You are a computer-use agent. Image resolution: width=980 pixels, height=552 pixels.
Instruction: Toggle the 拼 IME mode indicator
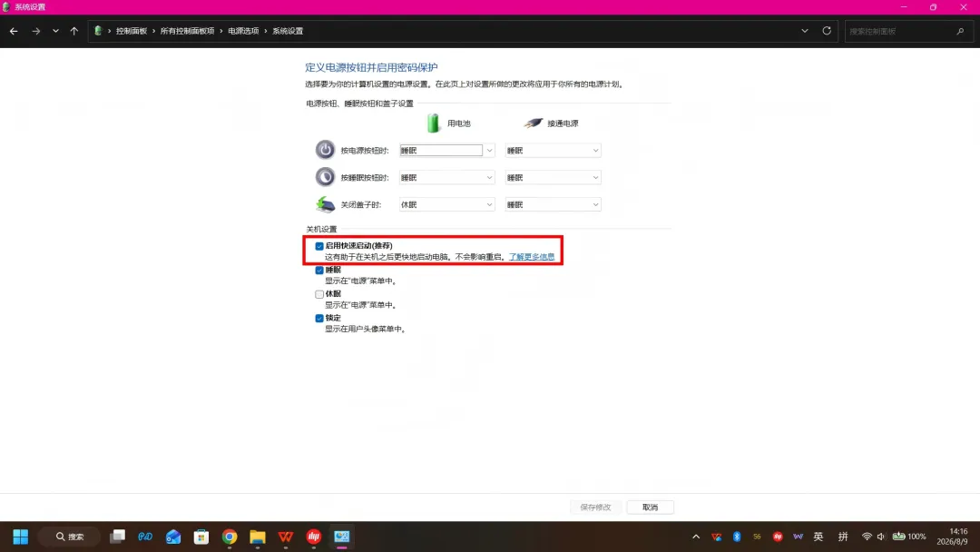843,537
